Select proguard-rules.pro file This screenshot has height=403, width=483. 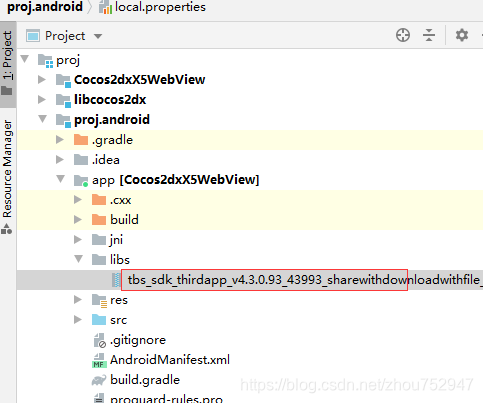pyautogui.click(x=166, y=398)
